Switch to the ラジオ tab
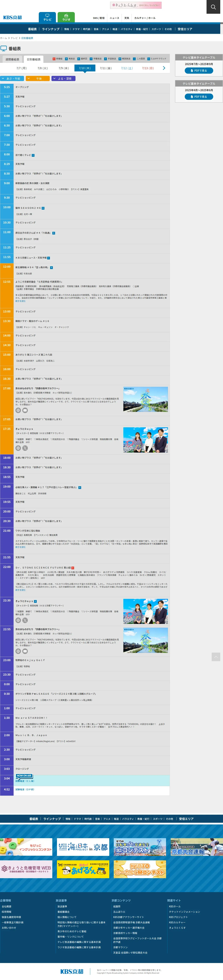The width and height of the screenshot is (223, 980). [x=66, y=18]
